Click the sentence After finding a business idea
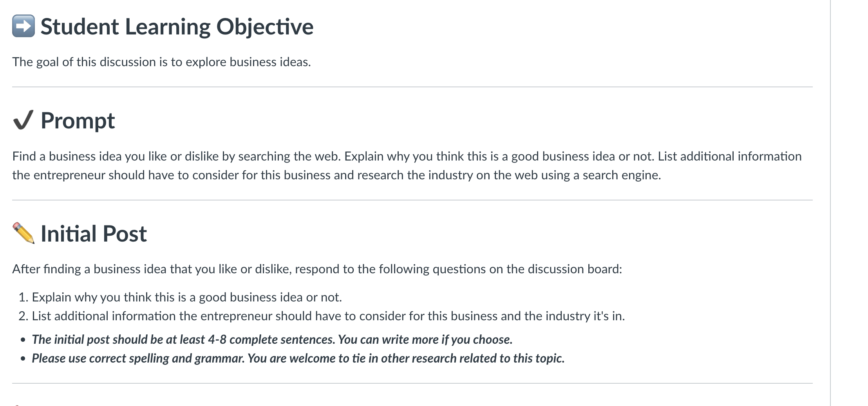 [x=317, y=269]
